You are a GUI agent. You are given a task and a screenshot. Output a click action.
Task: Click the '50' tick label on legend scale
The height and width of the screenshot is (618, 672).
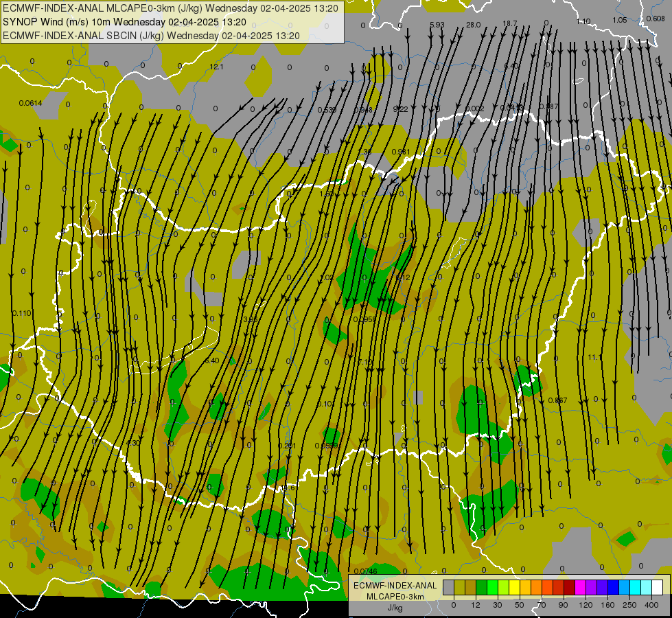(x=520, y=605)
